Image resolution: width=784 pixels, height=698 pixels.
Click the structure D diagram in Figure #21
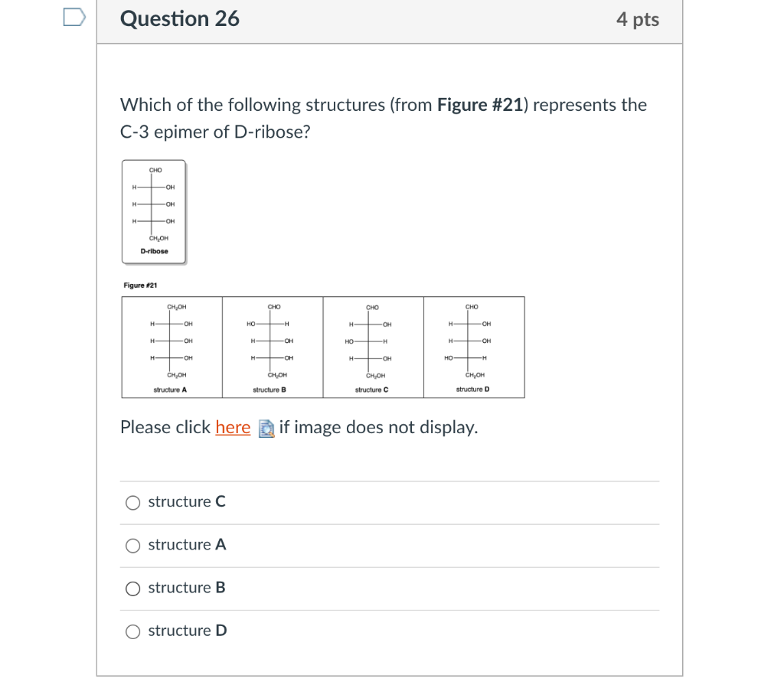click(x=473, y=344)
